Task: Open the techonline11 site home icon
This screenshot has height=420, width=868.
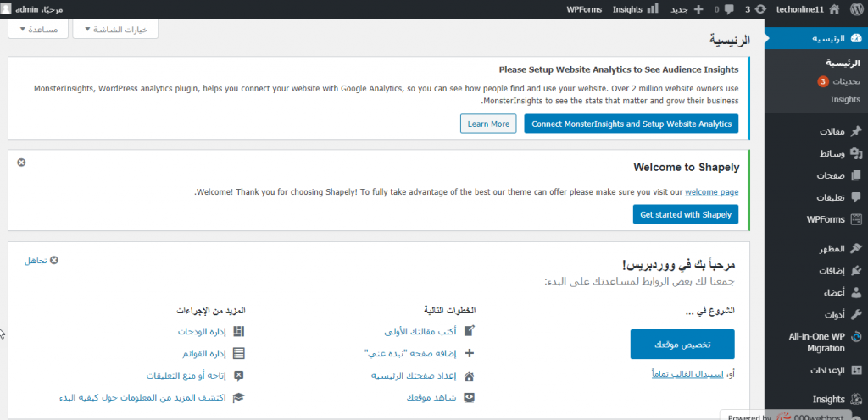Action: [835, 8]
